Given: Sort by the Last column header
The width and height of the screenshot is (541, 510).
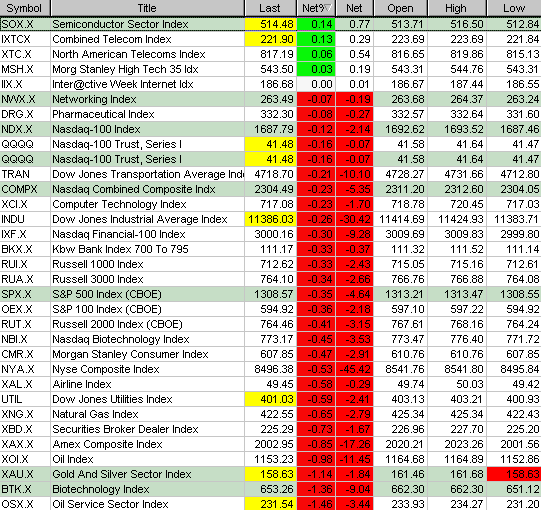Looking at the screenshot, I should [270, 8].
